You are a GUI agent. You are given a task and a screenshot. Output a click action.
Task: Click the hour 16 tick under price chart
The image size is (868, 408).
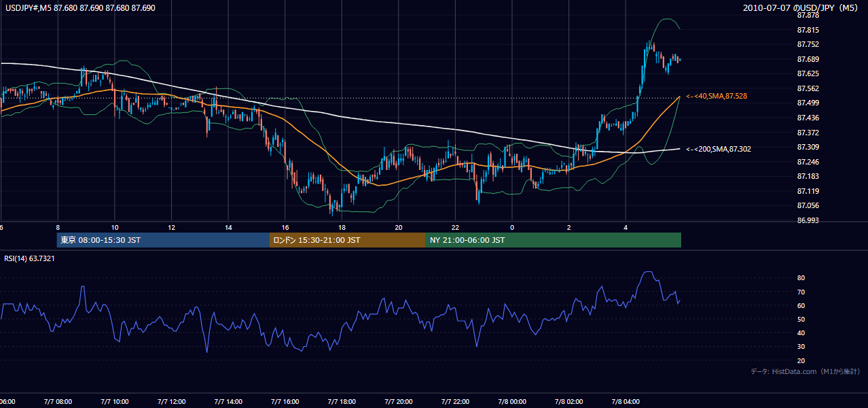[x=285, y=227]
